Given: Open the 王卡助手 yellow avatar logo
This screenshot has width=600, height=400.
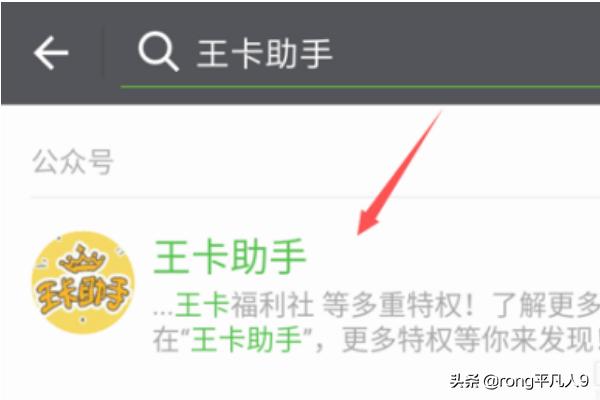Looking at the screenshot, I should [x=83, y=282].
